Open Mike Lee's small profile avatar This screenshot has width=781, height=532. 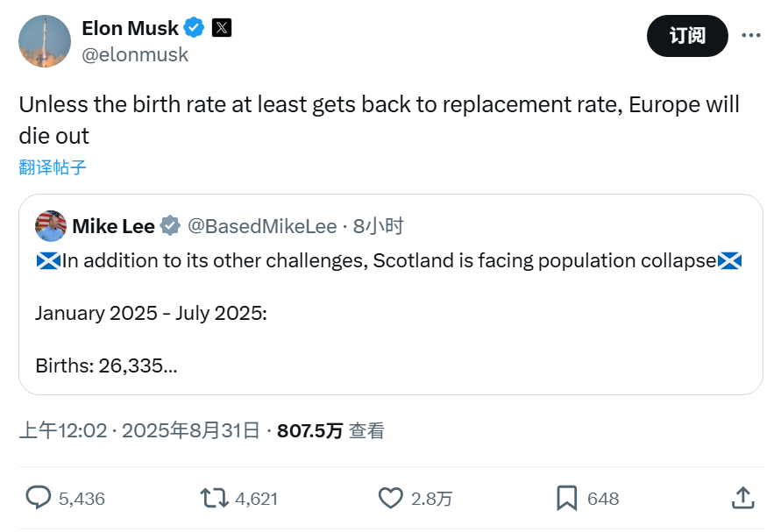(51, 226)
